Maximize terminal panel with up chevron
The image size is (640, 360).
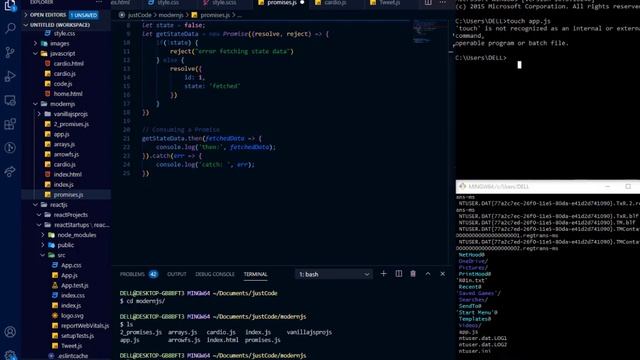(428, 274)
